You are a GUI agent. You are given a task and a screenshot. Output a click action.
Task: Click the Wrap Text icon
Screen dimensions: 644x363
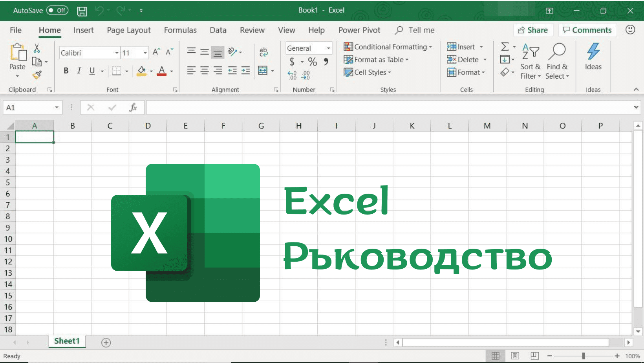[263, 52]
